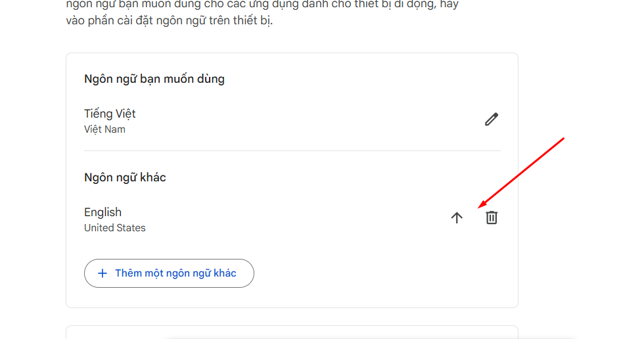Click the "Ngôn ngữ khác" section heading
The height and width of the screenshot is (339, 644).
coord(125,177)
